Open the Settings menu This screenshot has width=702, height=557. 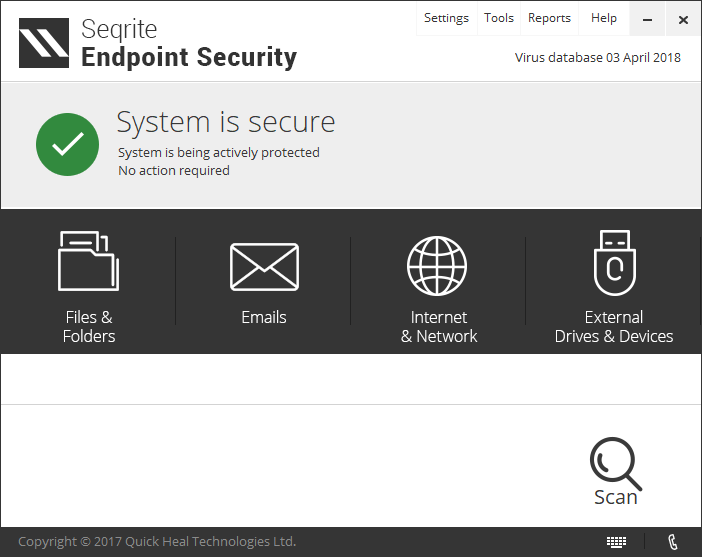point(446,18)
